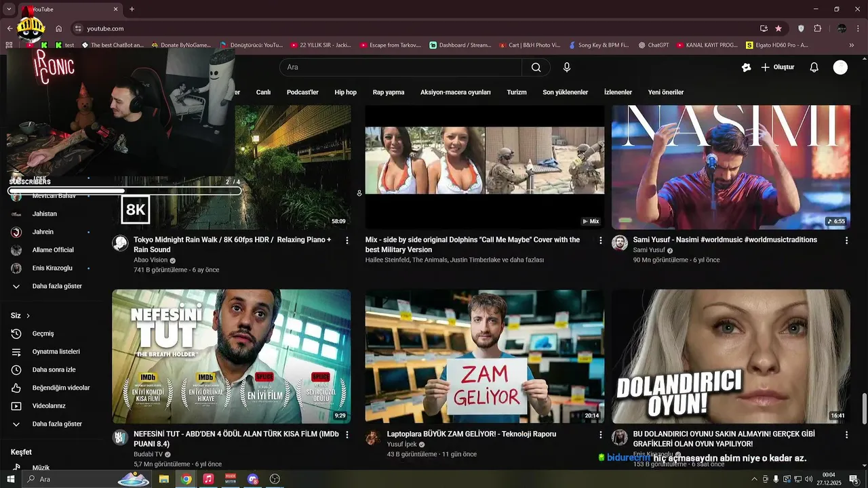Open Abao Vision channel avatar
Viewport: 868px width, 488px height.
pyautogui.click(x=120, y=243)
